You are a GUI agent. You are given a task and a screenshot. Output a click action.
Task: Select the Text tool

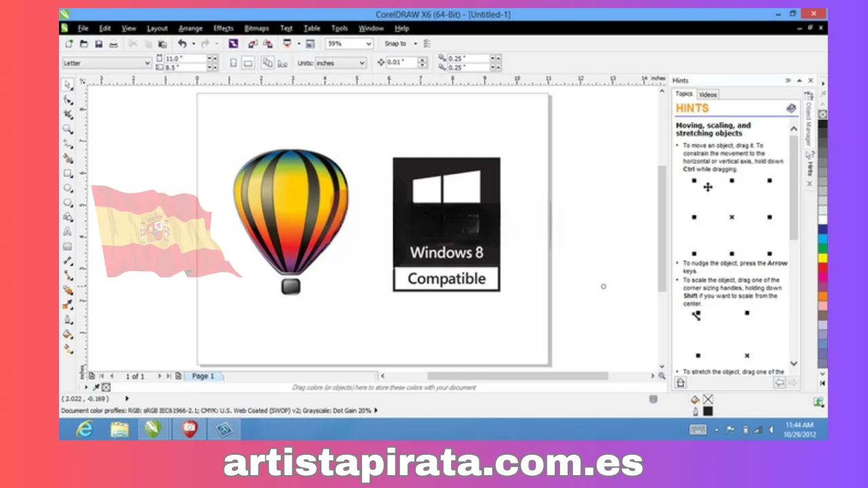[68, 232]
